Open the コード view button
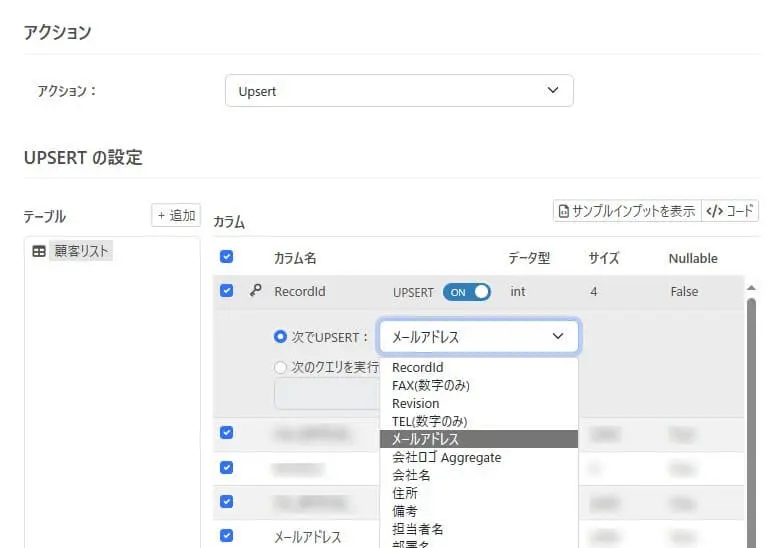Image resolution: width=779 pixels, height=548 pixels. 729,211
